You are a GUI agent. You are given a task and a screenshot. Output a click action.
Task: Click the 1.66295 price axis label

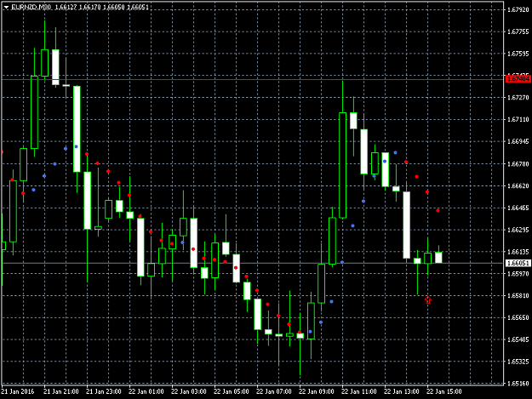[x=518, y=230]
